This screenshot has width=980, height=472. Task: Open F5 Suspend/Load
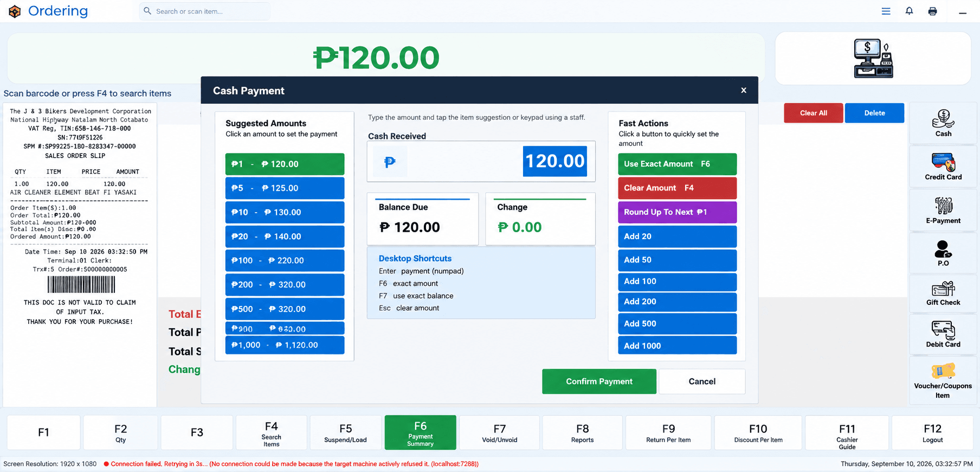(x=345, y=432)
